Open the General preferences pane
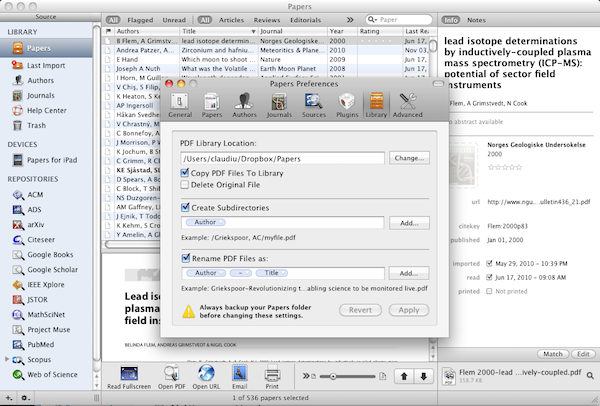 pyautogui.click(x=180, y=105)
